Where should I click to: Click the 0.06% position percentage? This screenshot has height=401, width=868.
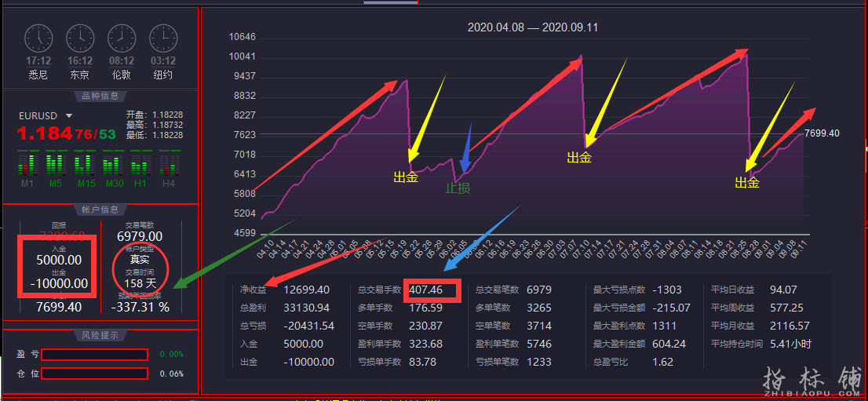click(172, 374)
